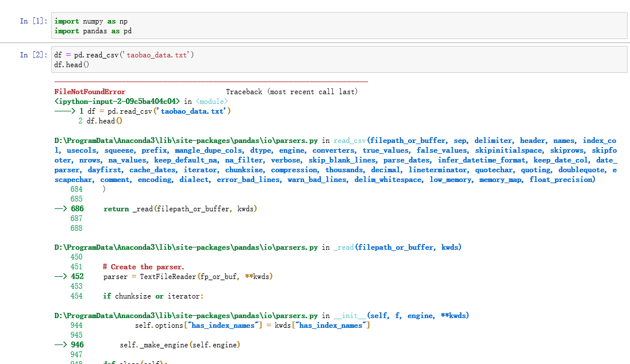Click 'import numpy as np' line
This screenshot has width=630, height=364.
tap(91, 21)
